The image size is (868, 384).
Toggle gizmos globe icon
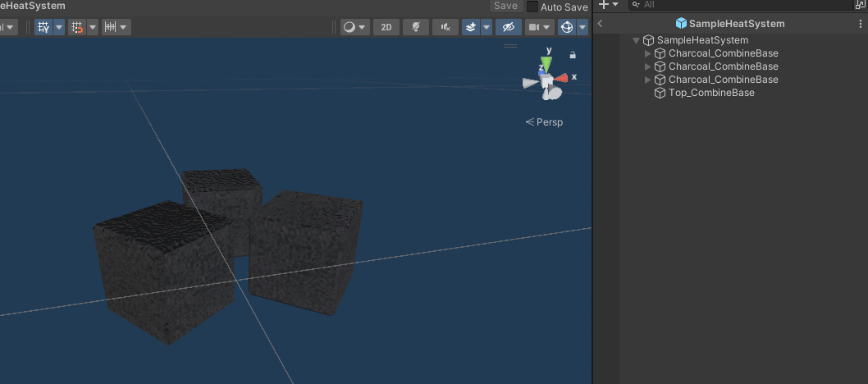point(567,27)
